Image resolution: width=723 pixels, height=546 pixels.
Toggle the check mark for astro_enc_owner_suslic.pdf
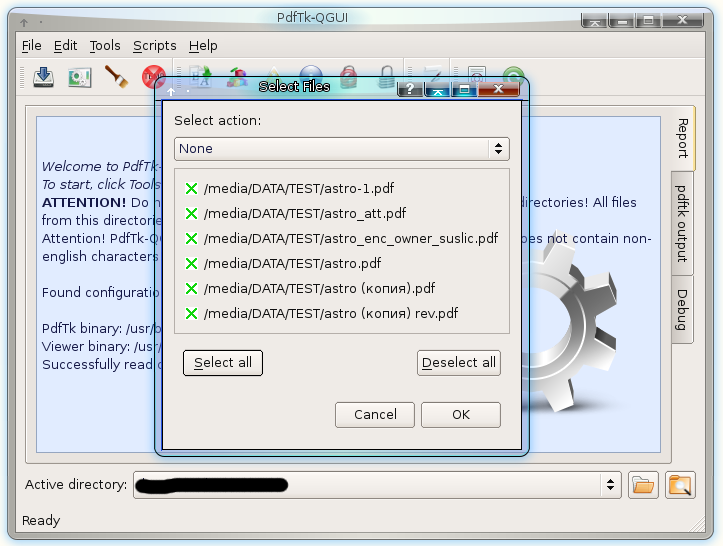191,238
